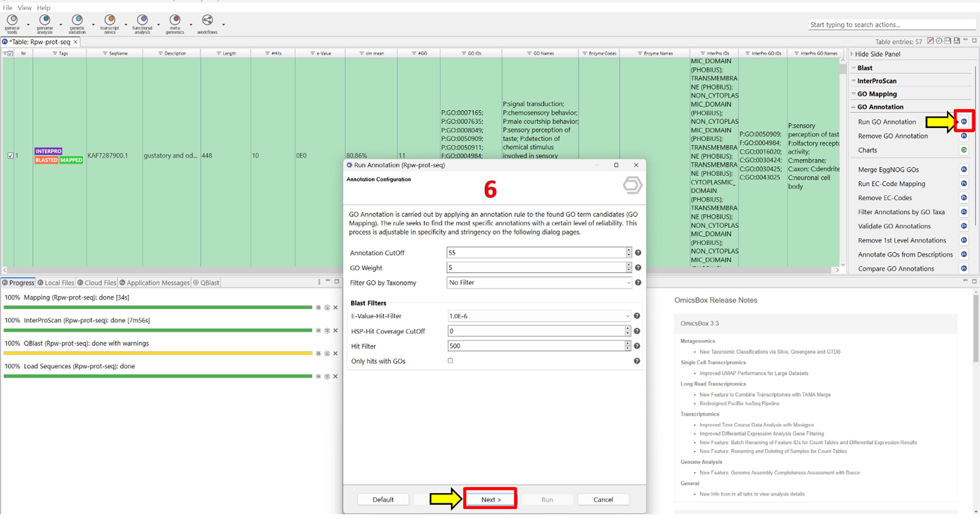Open the genome analysis toolbar icon
Image resolution: width=980 pixels, height=519 pixels.
tap(45, 20)
